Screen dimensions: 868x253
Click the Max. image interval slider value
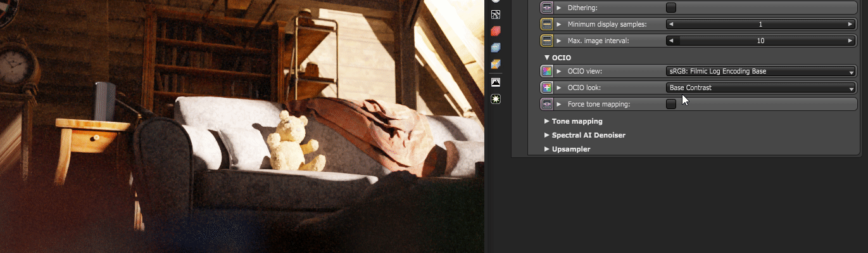coord(761,41)
